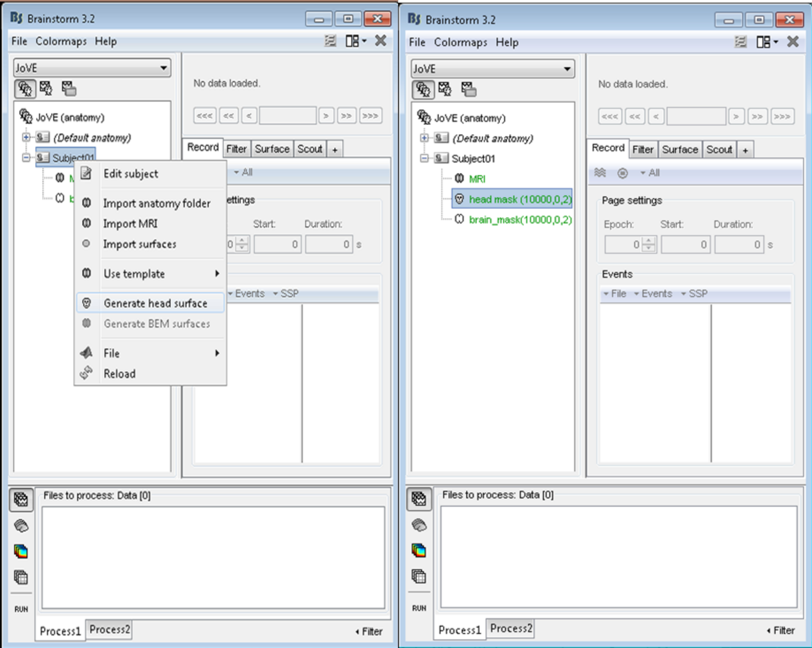Select sources process icon in left window
This screenshot has height=648, width=812.
(x=21, y=525)
